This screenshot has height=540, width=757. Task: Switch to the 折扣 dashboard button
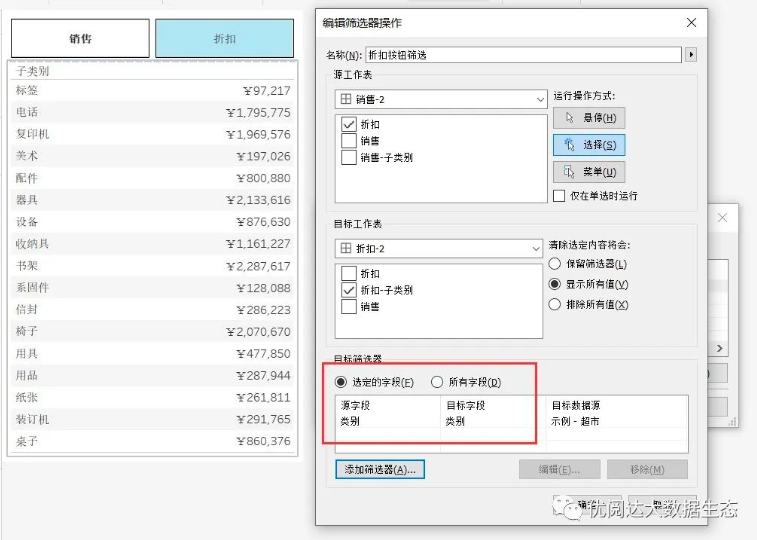click(225, 39)
